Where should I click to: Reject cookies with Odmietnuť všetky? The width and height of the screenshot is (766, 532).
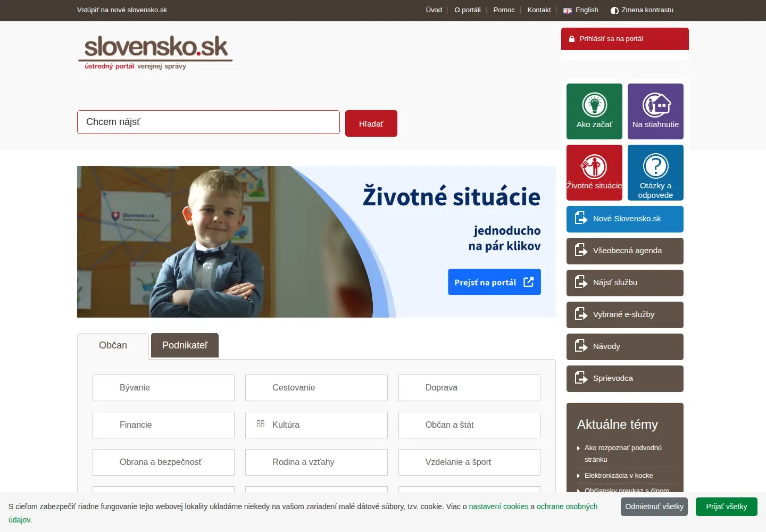pyautogui.click(x=654, y=506)
